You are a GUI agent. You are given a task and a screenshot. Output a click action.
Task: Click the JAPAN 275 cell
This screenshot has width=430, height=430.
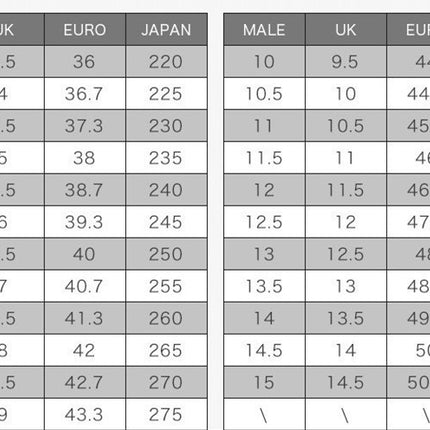click(x=166, y=414)
